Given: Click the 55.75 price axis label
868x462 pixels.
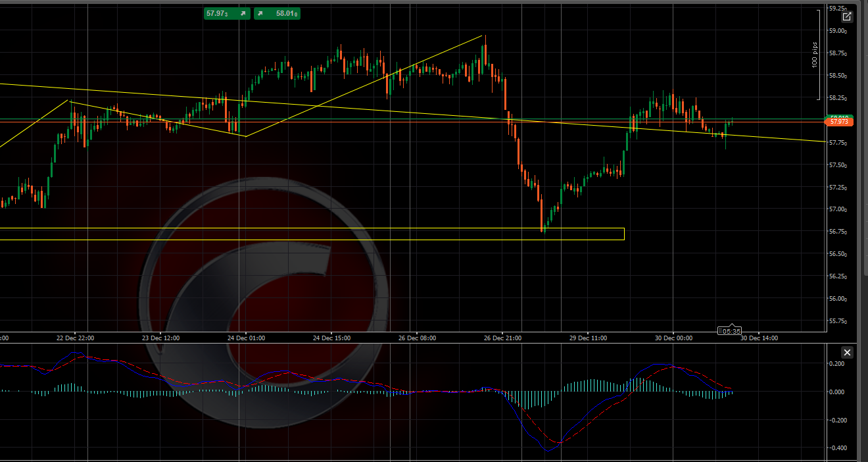Looking at the screenshot, I should tap(838, 321).
